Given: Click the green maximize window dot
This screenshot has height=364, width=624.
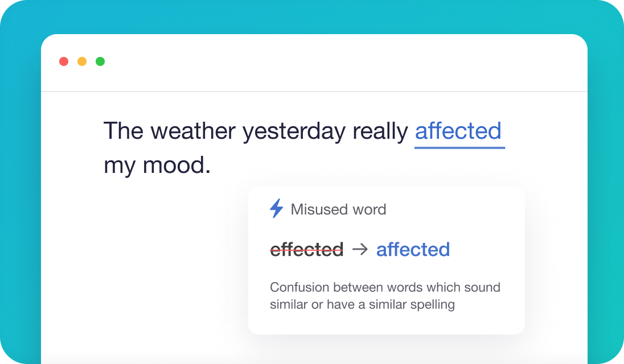Looking at the screenshot, I should point(100,61).
